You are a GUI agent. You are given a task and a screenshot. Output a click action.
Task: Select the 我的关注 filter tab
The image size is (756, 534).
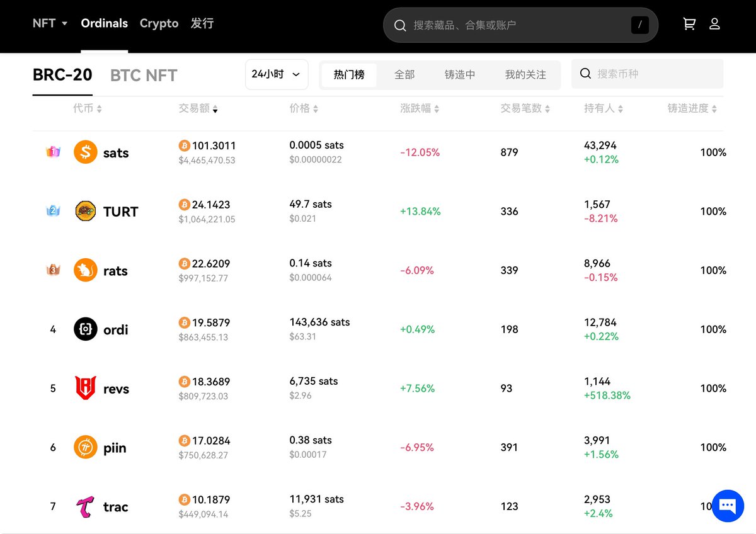coord(525,74)
